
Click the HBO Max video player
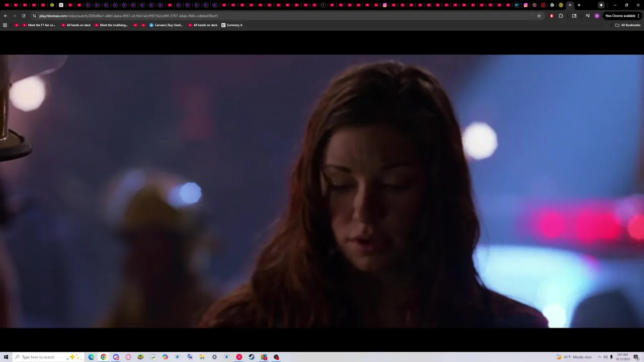322,191
